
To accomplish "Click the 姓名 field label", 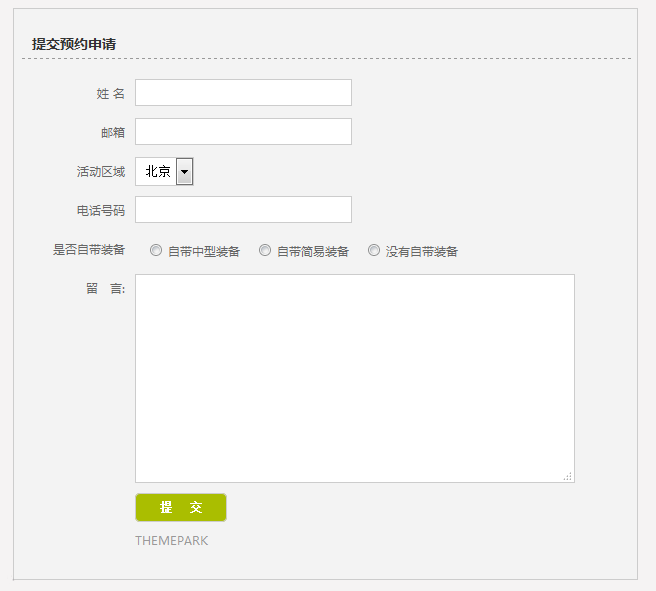I will [x=110, y=94].
